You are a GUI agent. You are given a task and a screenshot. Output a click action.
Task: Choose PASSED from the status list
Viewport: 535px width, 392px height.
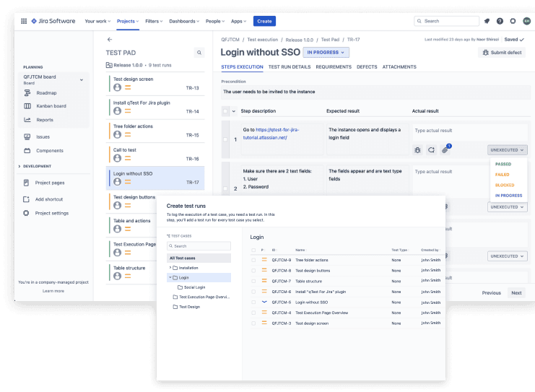coord(503,164)
